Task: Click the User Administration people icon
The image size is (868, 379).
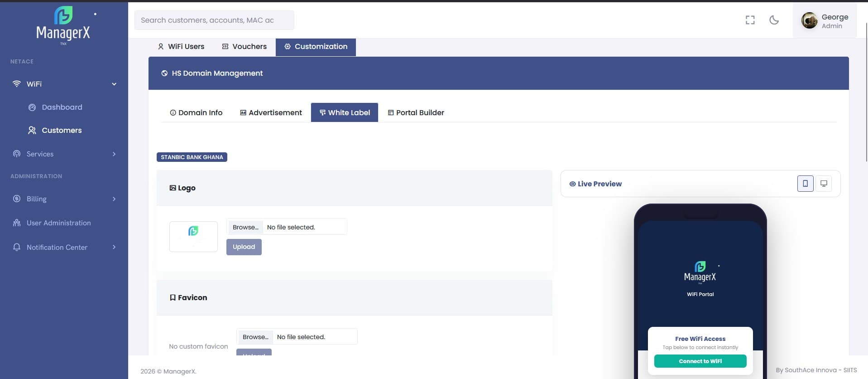Action: pos(17,223)
